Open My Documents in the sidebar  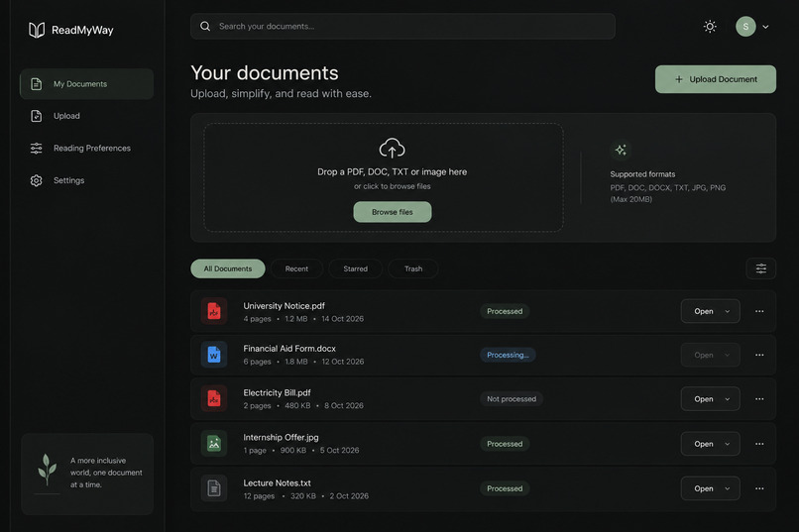point(86,84)
